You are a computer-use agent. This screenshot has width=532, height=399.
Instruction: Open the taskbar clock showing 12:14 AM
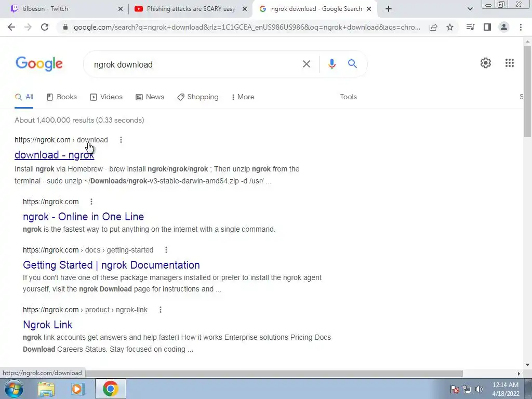506,389
